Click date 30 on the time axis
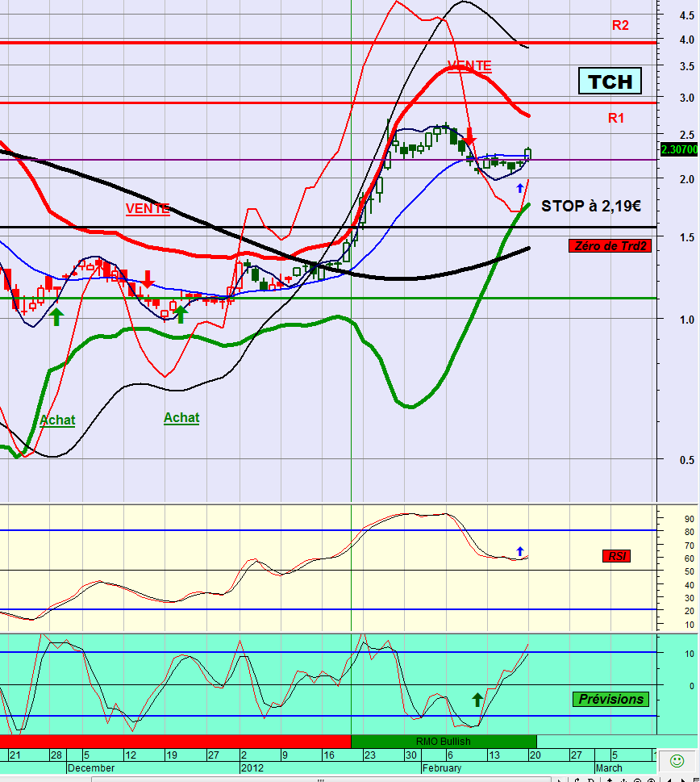700x782 pixels. (410, 755)
